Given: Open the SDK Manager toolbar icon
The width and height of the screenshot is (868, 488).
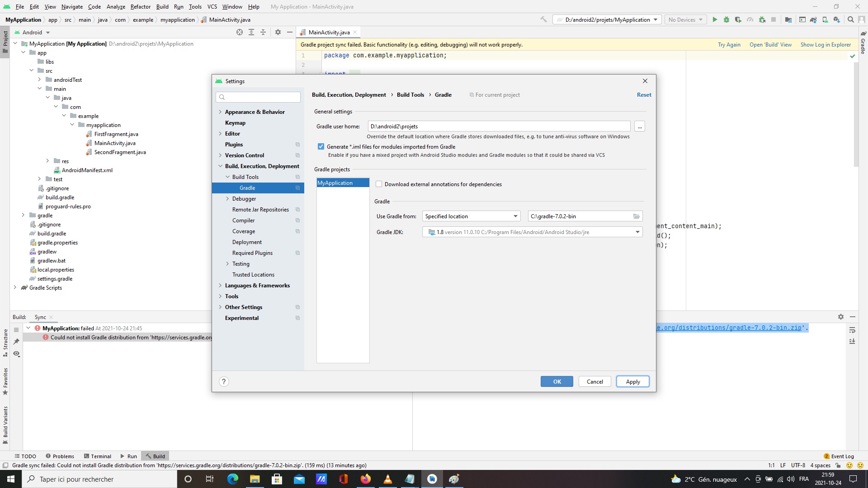Looking at the screenshot, I should 837,19.
